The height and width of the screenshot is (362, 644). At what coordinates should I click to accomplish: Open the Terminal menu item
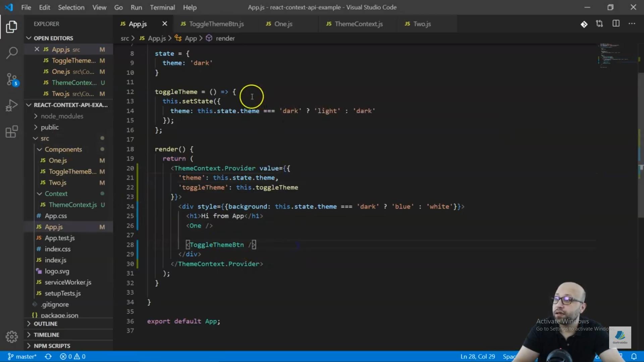click(x=162, y=7)
